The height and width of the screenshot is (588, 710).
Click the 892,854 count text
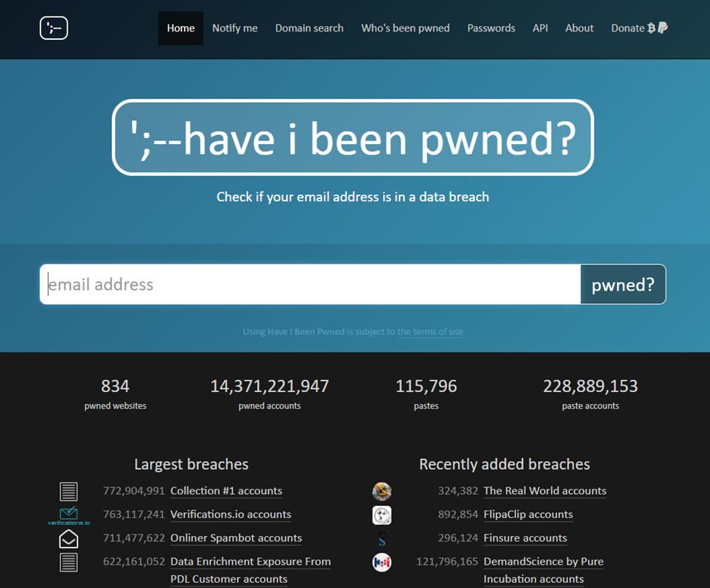[x=458, y=514]
